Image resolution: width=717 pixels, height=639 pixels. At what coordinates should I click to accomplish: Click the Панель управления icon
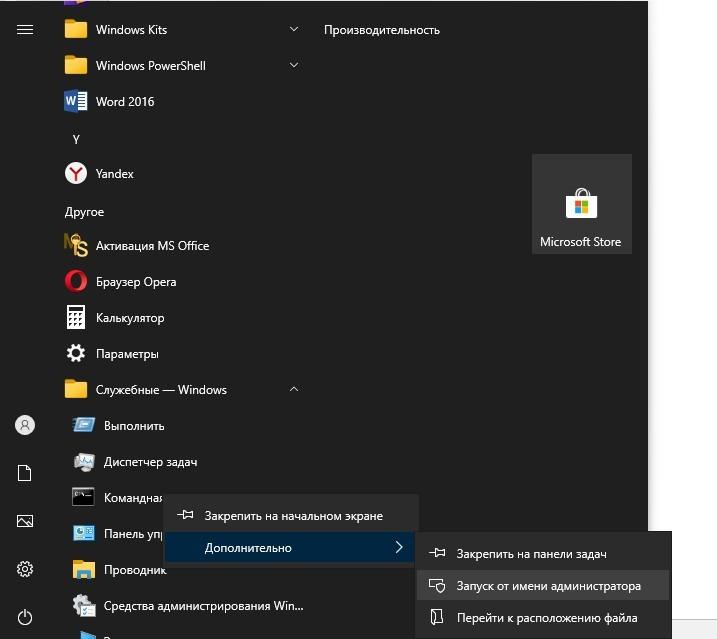pyautogui.click(x=84, y=533)
